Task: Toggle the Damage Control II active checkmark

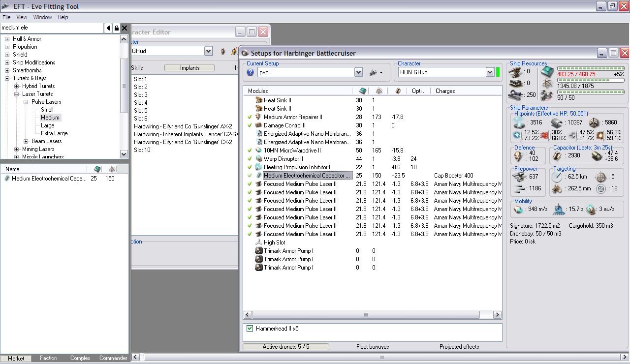Action: 250,125
